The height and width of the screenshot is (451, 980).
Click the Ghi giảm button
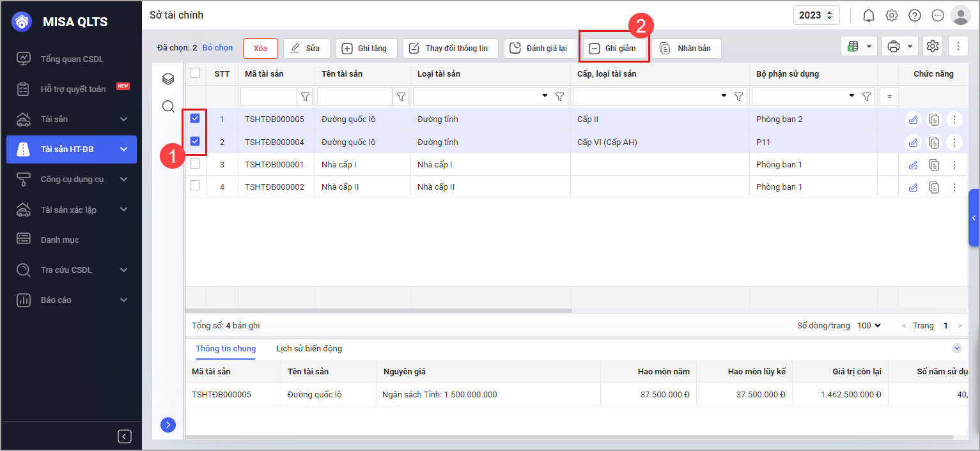(613, 49)
